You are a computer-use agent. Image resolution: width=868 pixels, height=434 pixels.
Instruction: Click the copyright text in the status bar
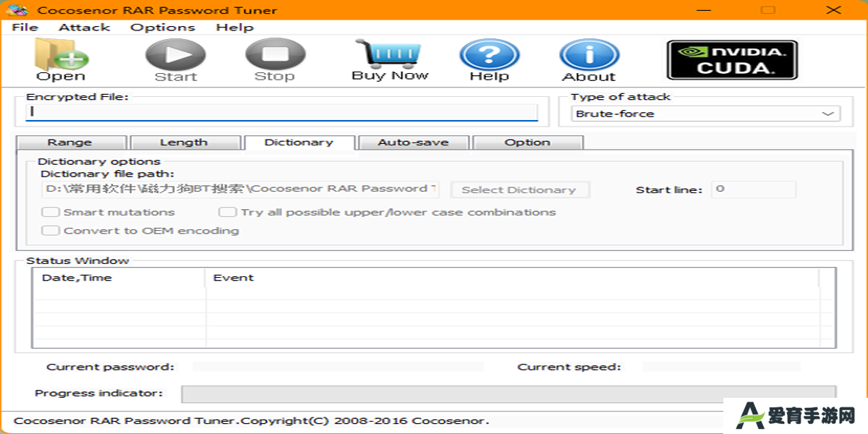[252, 420]
